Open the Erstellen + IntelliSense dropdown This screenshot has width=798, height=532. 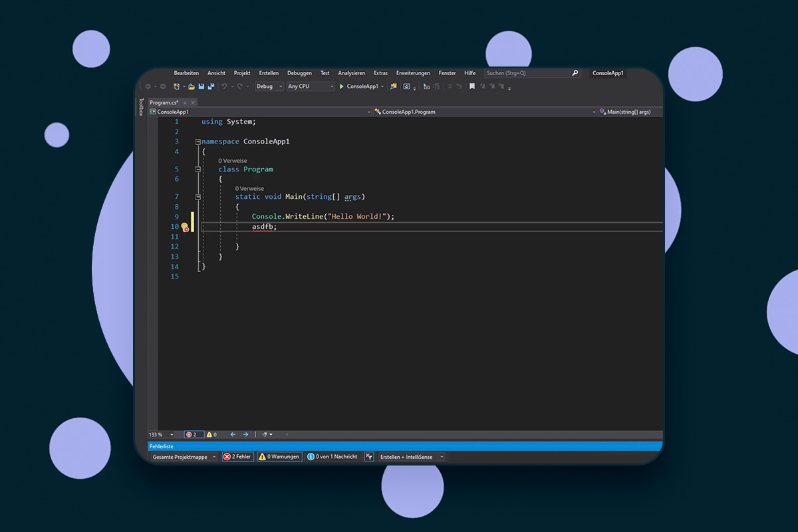(x=412, y=457)
